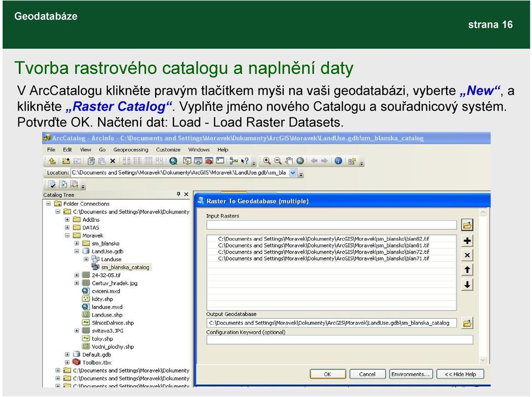The height and width of the screenshot is (397, 532).
Task: Open the View menu
Action: click(x=85, y=149)
